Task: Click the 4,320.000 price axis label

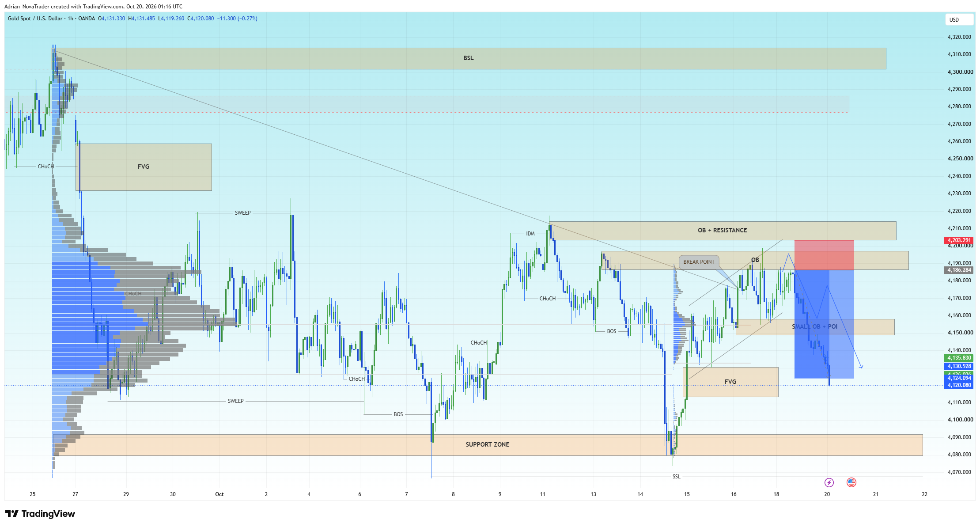Action: point(959,37)
